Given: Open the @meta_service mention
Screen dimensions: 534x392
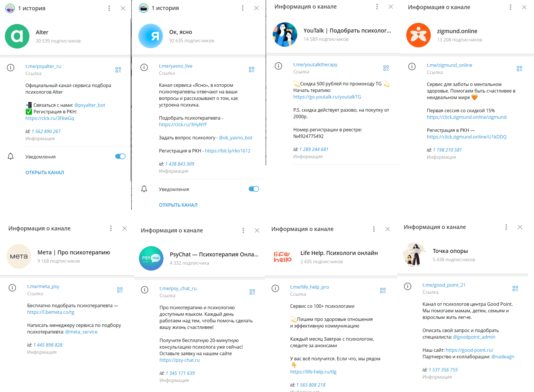Looking at the screenshot, I should pos(81,332).
